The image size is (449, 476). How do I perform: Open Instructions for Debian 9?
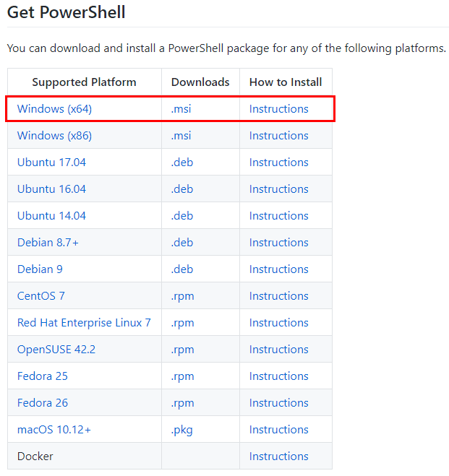click(278, 269)
